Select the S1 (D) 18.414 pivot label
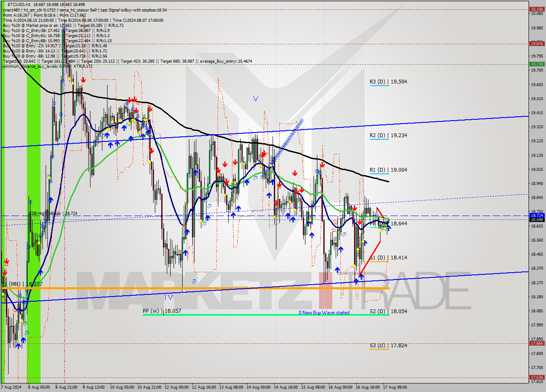 coord(388,258)
